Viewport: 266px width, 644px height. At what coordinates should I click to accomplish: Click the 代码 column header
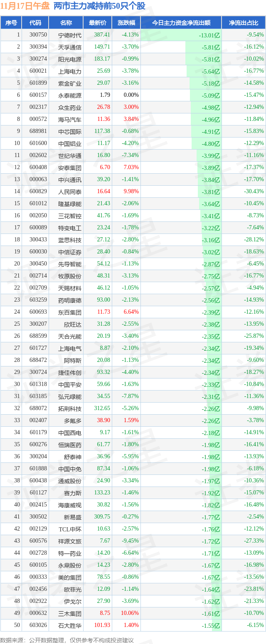pos(35,23)
